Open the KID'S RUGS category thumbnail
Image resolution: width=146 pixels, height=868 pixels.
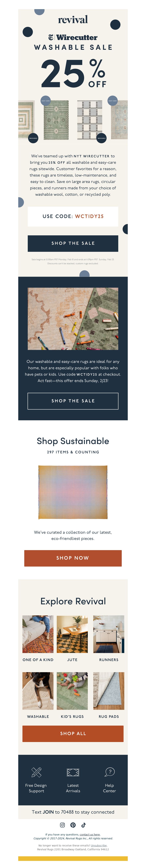click(72, 691)
